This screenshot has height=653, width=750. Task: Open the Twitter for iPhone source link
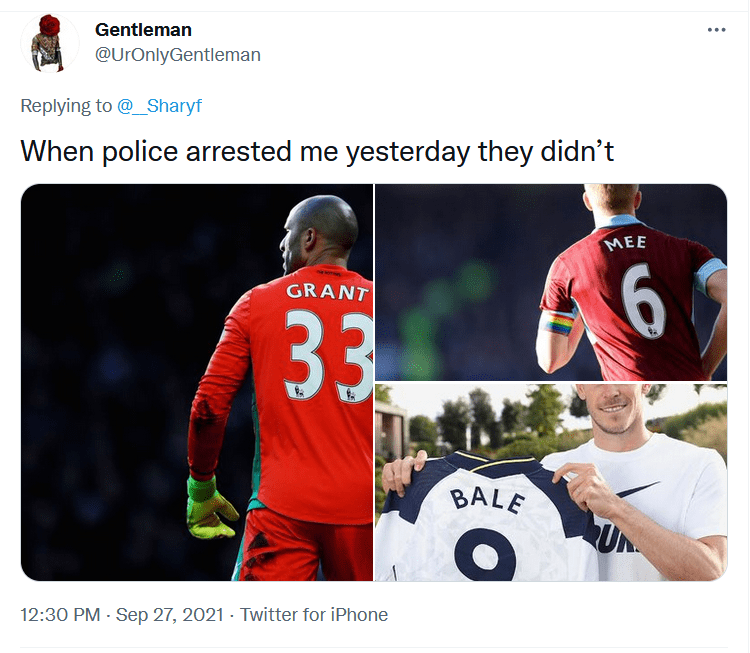coord(314,614)
